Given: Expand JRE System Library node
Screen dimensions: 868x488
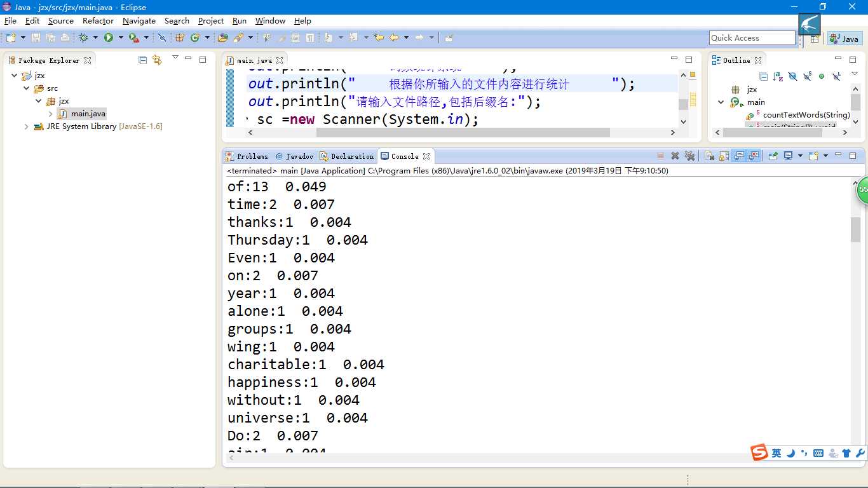Looking at the screenshot, I should click(x=27, y=126).
